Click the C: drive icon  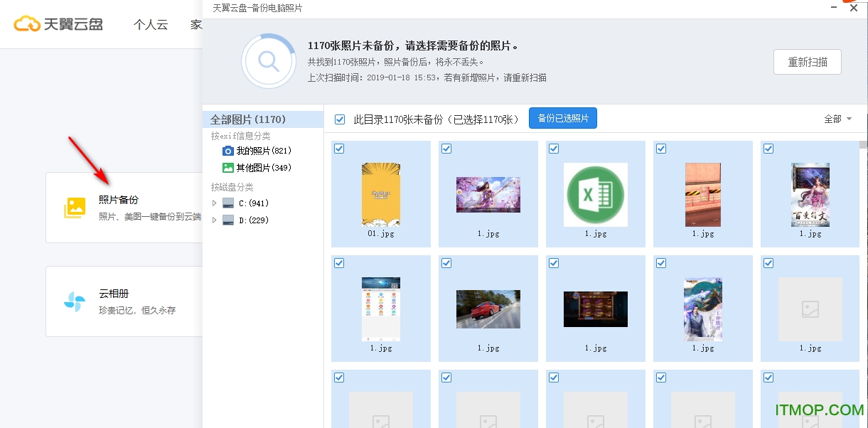coord(228,203)
